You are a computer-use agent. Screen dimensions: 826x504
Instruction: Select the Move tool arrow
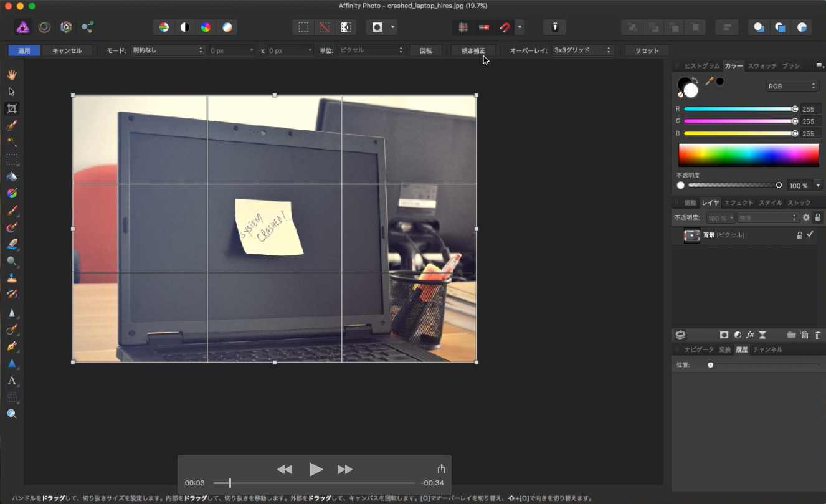point(12,92)
